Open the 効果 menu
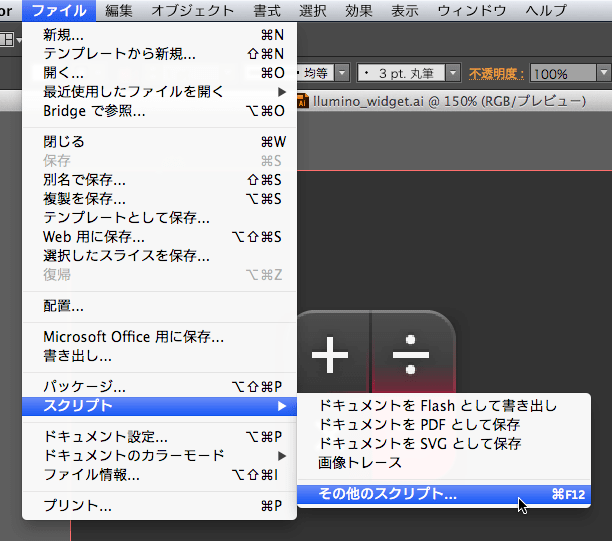Image resolution: width=612 pixels, height=541 pixels. click(x=358, y=11)
